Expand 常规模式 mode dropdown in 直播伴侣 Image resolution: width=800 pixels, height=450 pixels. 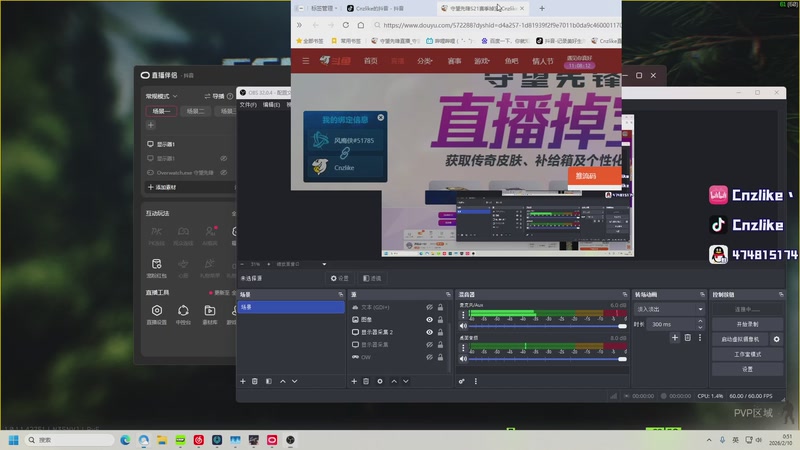pos(162,96)
